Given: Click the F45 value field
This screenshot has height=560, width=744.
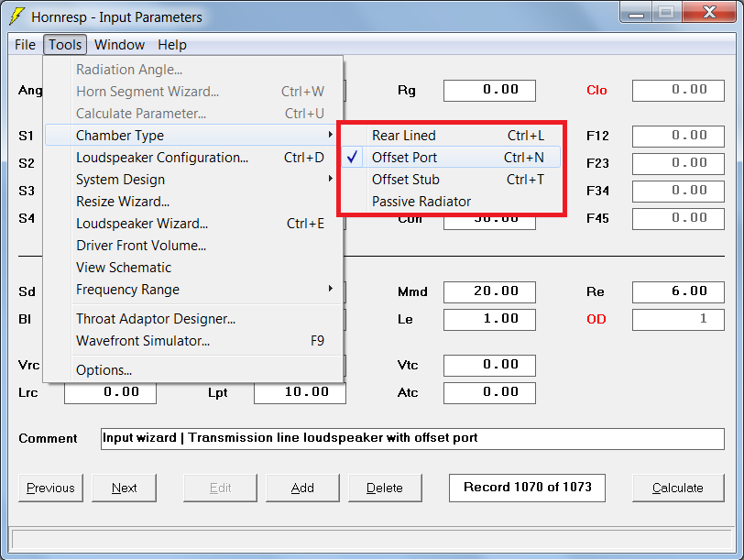Looking at the screenshot, I should pos(678,219).
